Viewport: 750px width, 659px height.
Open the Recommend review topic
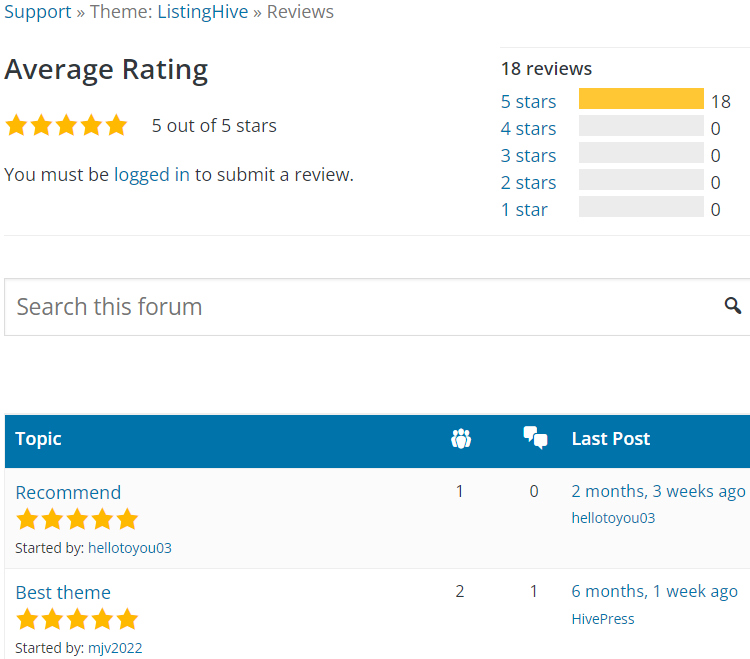pyautogui.click(x=68, y=493)
